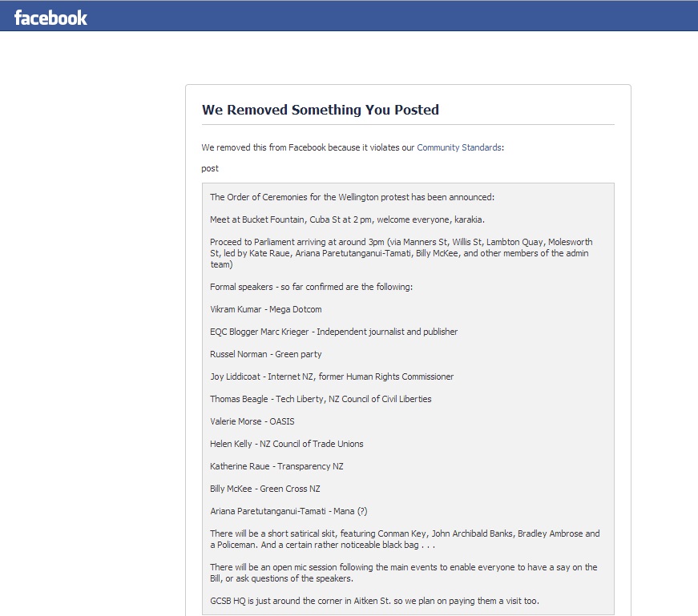Viewport: 698px width, 616px height.
Task: Click the Bucket Fountain meeting line
Action: 347,219
